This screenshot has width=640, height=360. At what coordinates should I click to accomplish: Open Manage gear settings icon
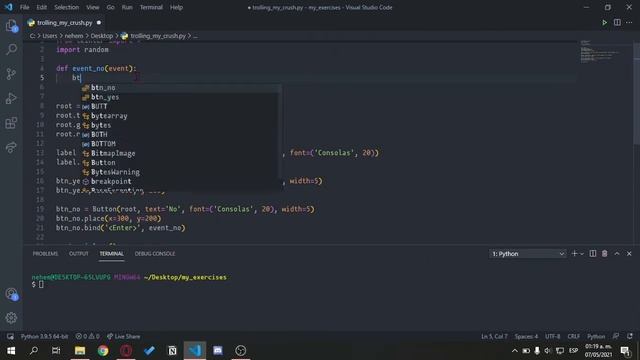pos(11,318)
